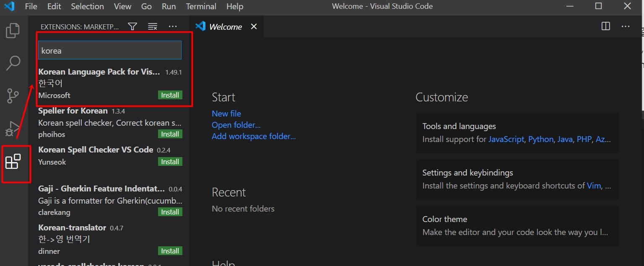This screenshot has width=644, height=266.
Task: Open the File menu
Action: pos(31,6)
